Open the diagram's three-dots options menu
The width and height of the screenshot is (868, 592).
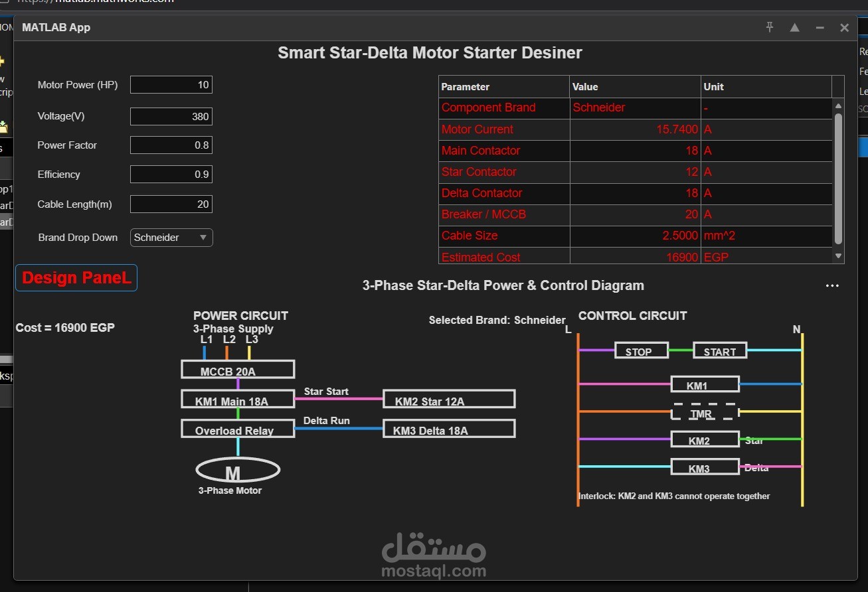pyautogui.click(x=832, y=286)
